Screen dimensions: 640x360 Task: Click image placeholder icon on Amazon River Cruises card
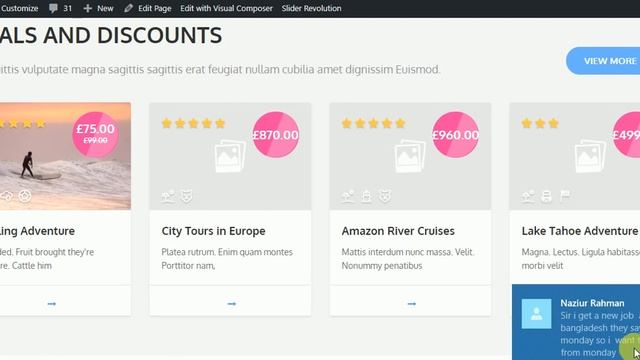[x=410, y=156]
